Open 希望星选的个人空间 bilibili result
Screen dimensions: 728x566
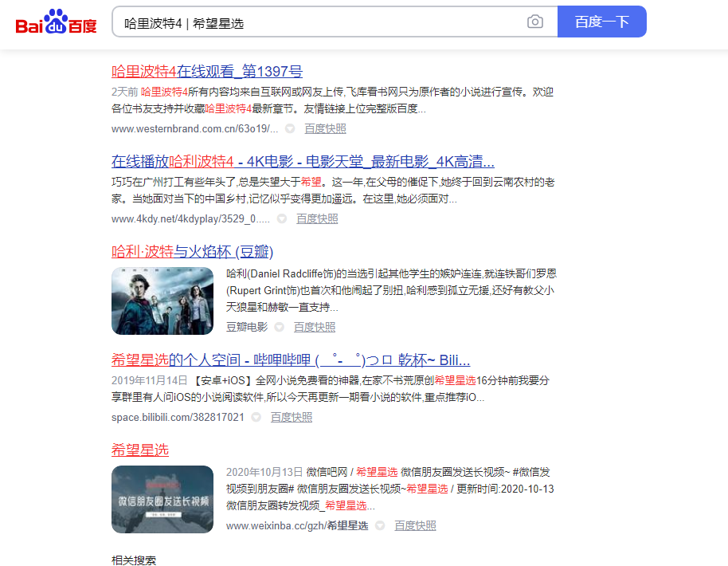291,360
